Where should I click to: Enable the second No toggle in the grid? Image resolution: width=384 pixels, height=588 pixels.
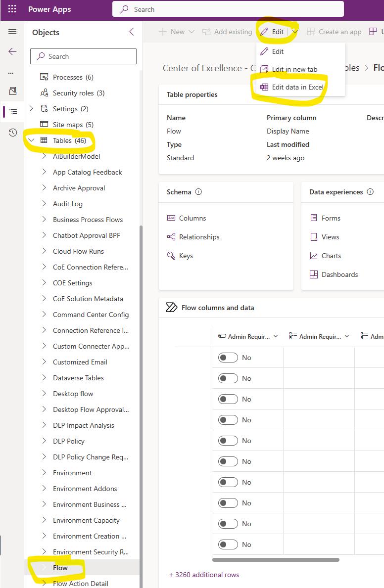tap(228, 378)
